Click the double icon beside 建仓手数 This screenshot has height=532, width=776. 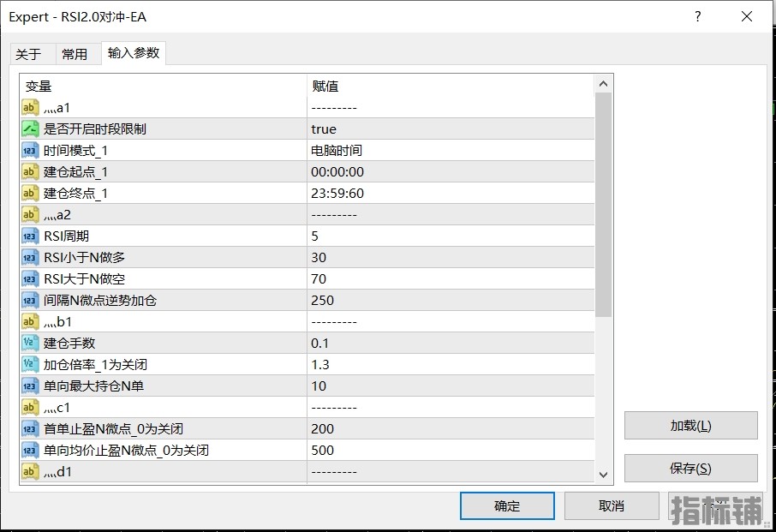(30, 343)
